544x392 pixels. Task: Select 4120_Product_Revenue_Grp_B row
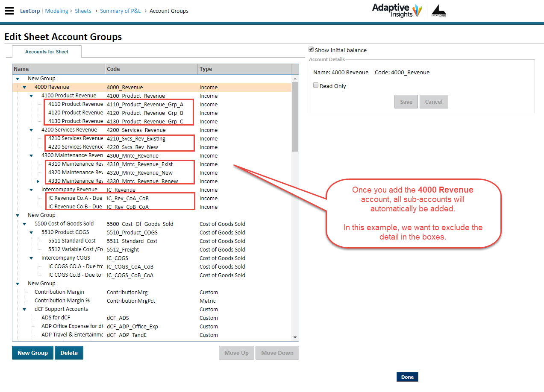coord(152,113)
